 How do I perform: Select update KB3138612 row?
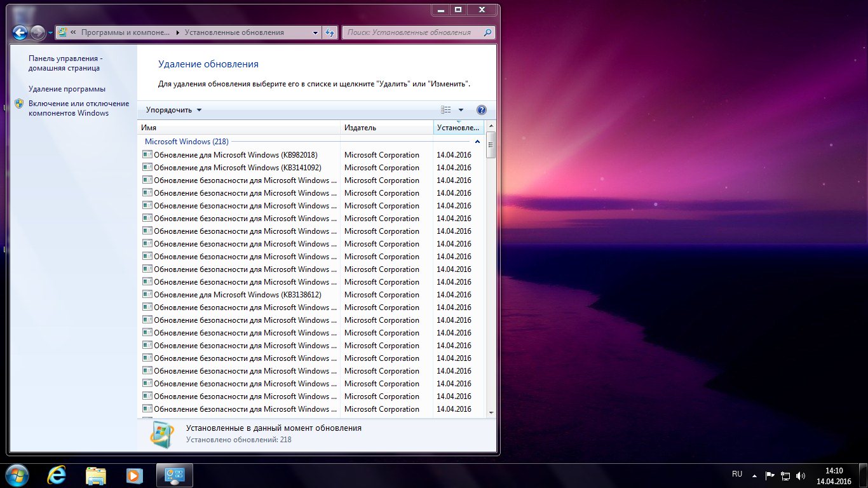pyautogui.click(x=311, y=295)
